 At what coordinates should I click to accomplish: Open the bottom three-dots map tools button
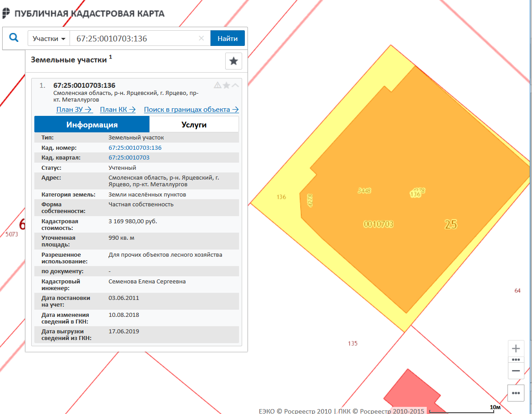pyautogui.click(x=516, y=393)
